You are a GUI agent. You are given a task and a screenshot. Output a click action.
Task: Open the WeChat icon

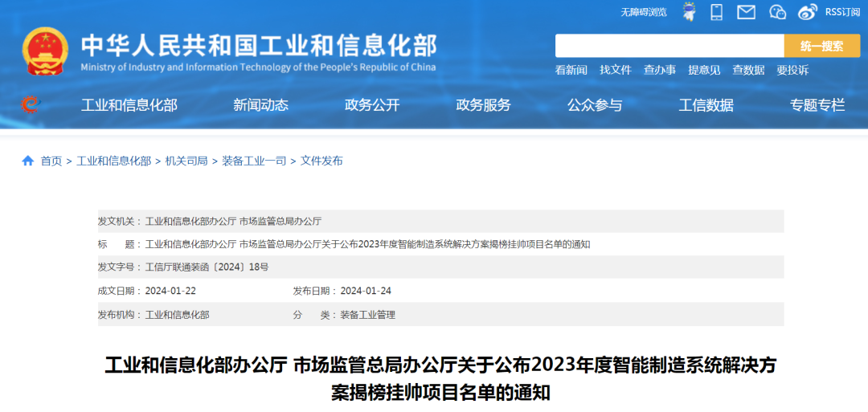pos(778,11)
